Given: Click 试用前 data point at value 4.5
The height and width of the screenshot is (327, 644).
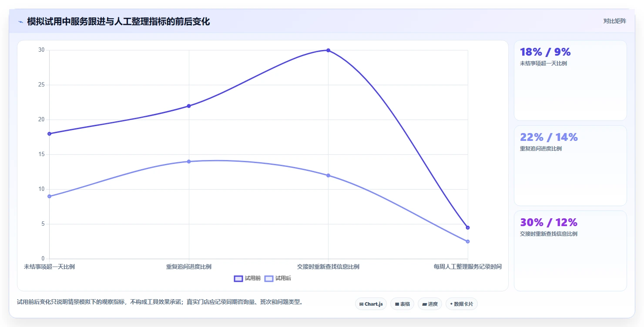Looking at the screenshot, I should pos(468,227).
